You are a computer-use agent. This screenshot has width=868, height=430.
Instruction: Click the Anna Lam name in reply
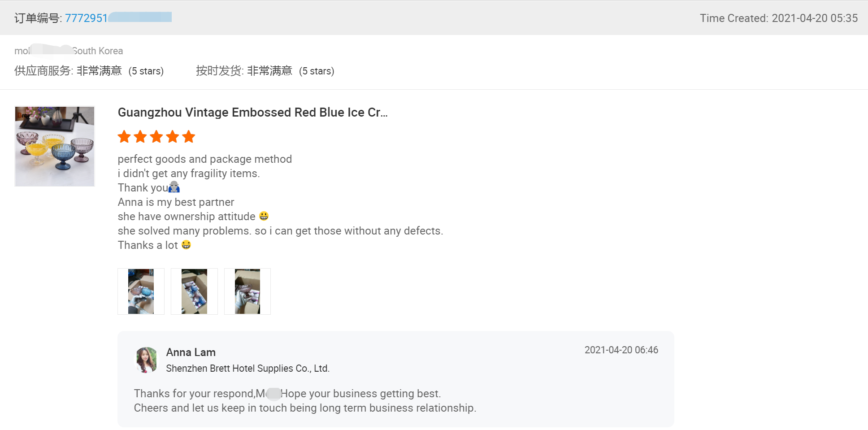click(x=191, y=352)
